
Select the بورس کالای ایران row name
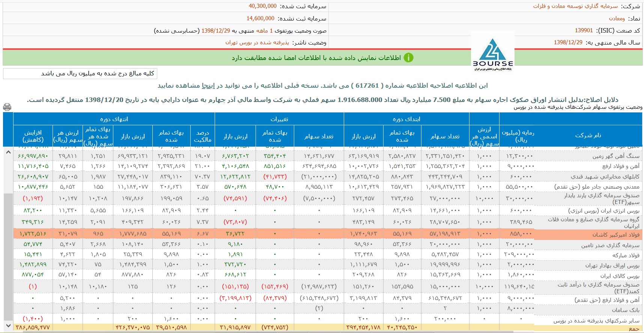pyautogui.click(x=620, y=276)
